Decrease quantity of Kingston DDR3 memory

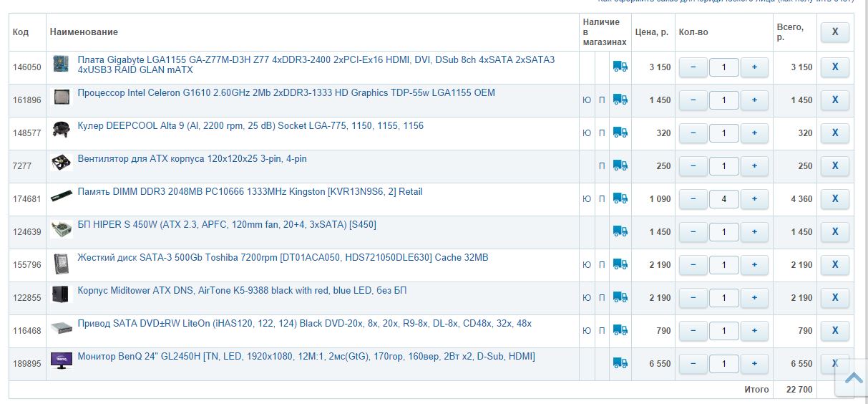pos(693,199)
